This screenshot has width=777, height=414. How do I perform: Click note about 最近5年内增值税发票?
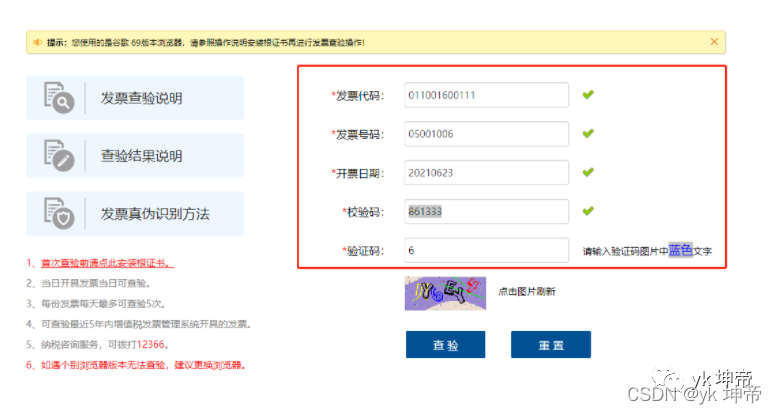coord(139,324)
